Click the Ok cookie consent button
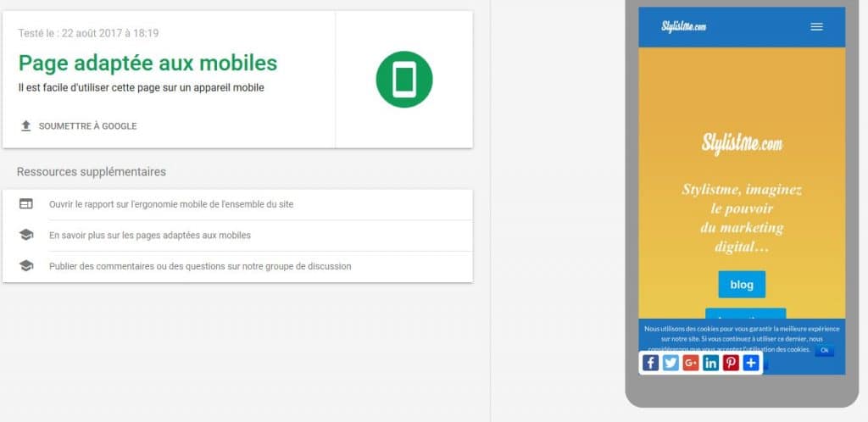868x422 pixels. (x=824, y=350)
